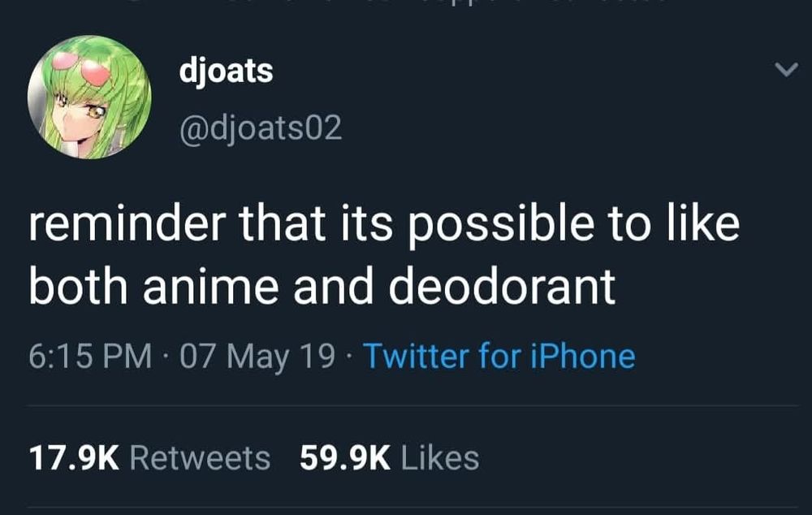
Task: View the 17.9K Retweets list
Action: [149, 458]
